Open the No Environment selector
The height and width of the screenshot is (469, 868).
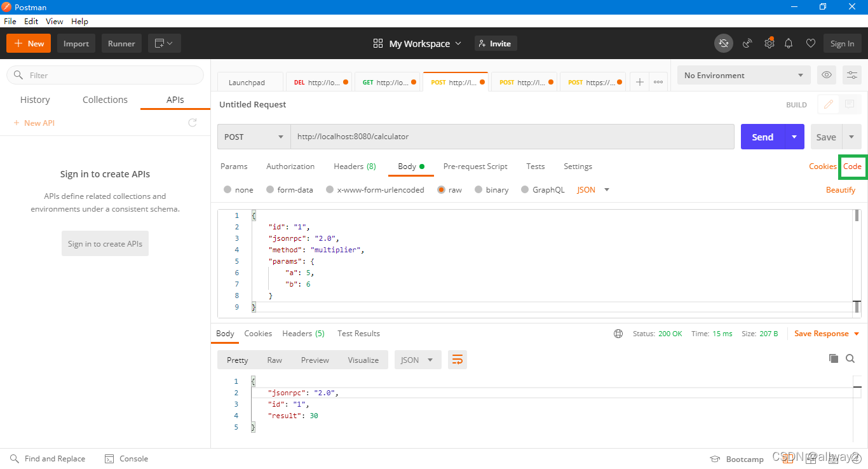pos(743,75)
